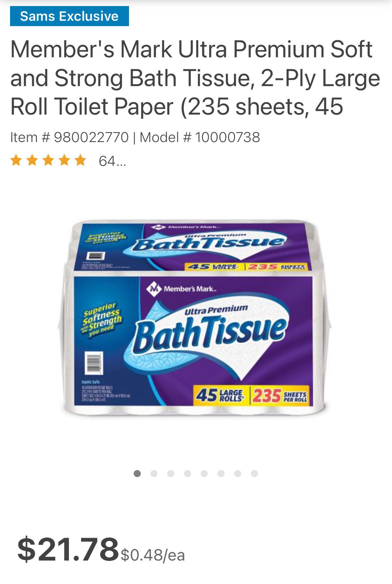Click the first rating star
Viewport: 392px width, 584px height.
[16, 160]
